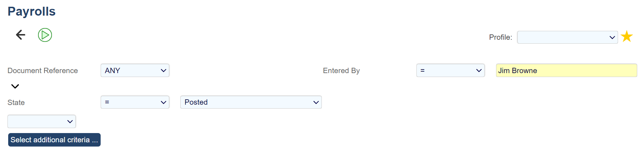Open the empty dropdown below State

(x=42, y=121)
